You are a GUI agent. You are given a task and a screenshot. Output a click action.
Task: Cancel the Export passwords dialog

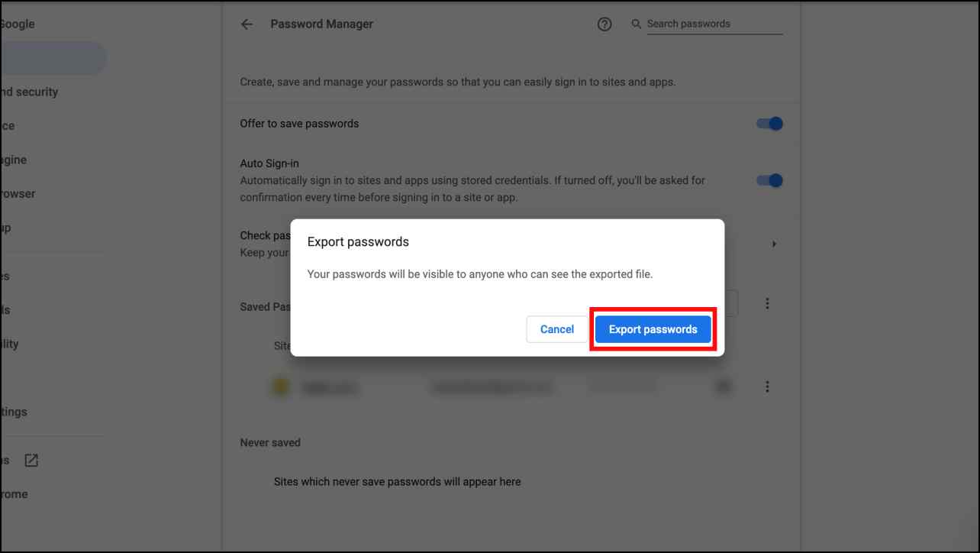pyautogui.click(x=557, y=329)
